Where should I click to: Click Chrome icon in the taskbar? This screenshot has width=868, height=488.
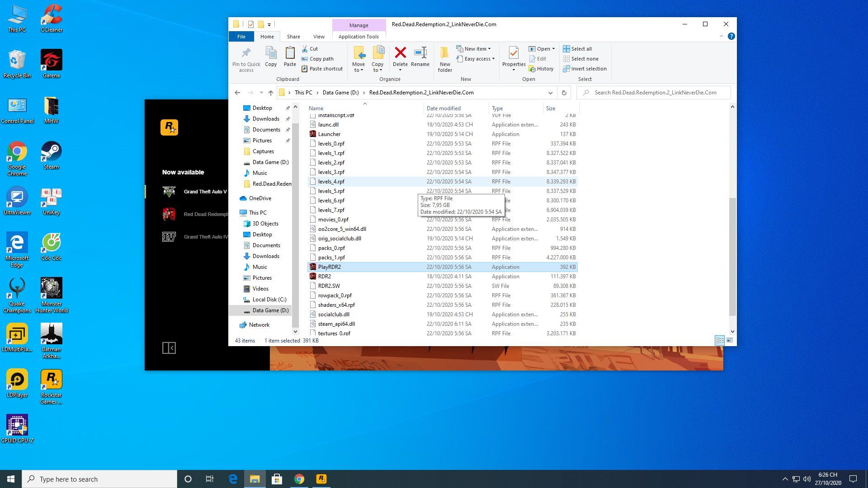299,479
